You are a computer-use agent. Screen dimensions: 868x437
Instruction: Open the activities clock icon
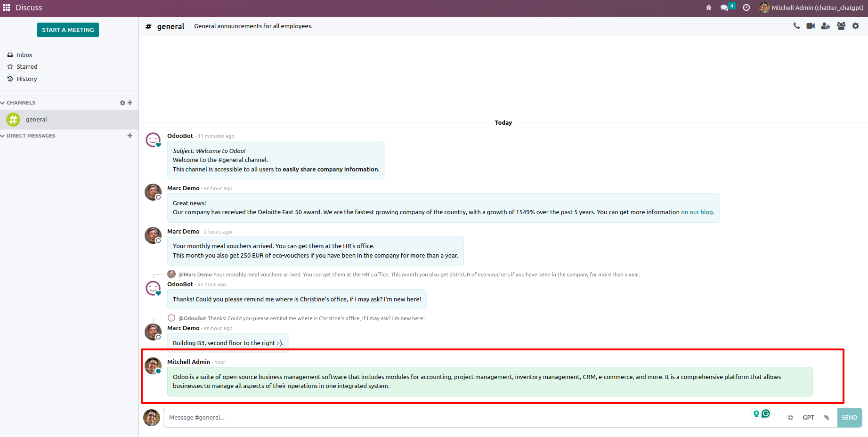click(746, 8)
